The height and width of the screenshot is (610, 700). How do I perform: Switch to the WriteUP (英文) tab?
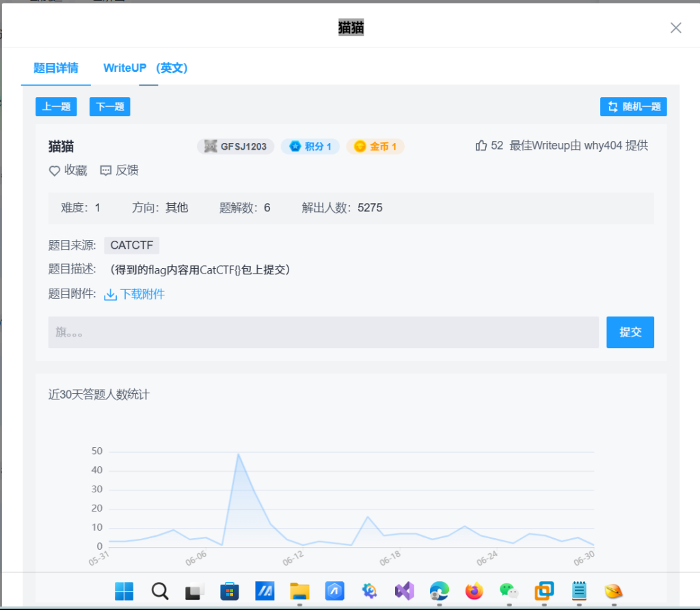pos(146,68)
